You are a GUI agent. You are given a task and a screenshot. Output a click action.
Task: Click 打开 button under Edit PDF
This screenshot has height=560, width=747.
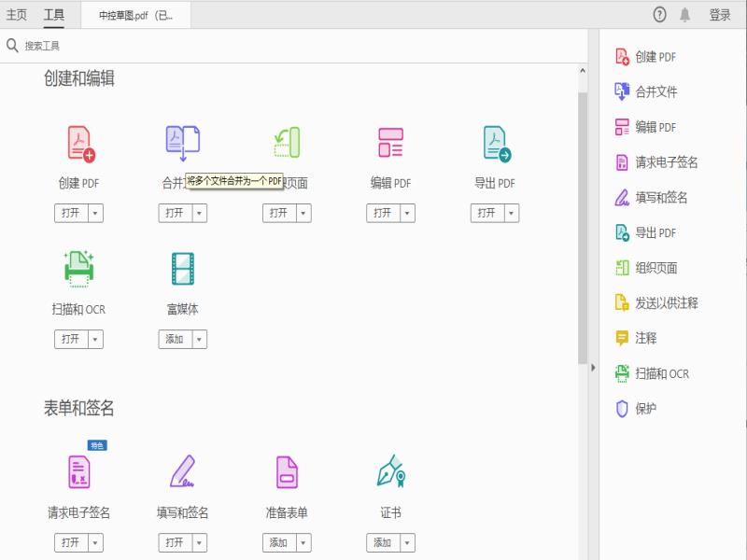point(383,213)
